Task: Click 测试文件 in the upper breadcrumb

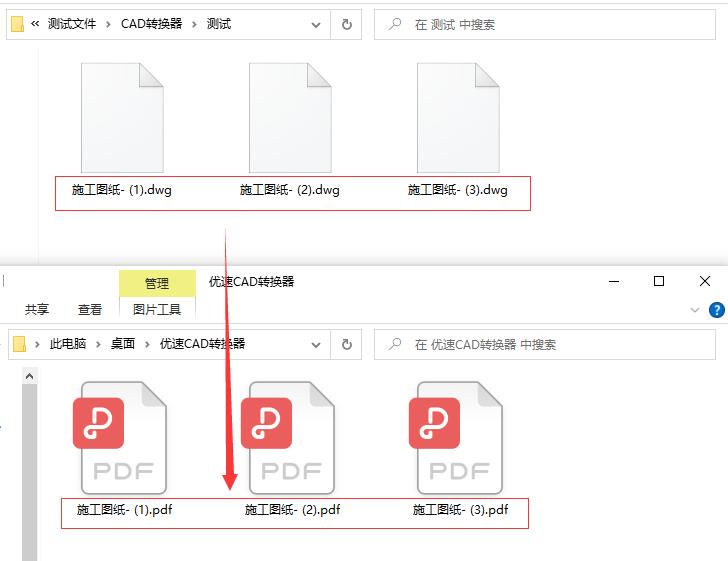Action: coord(72,24)
